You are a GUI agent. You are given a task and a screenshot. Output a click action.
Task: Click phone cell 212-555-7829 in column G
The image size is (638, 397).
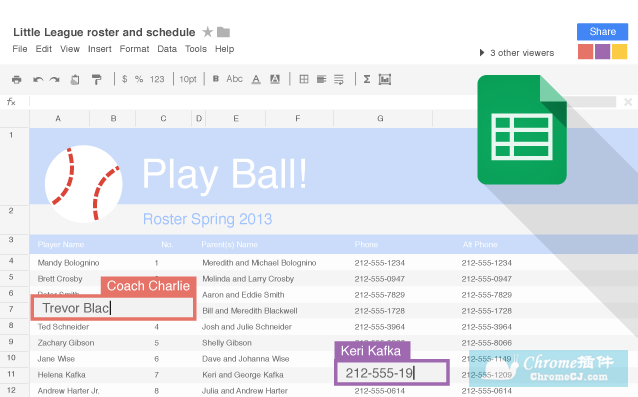380,294
